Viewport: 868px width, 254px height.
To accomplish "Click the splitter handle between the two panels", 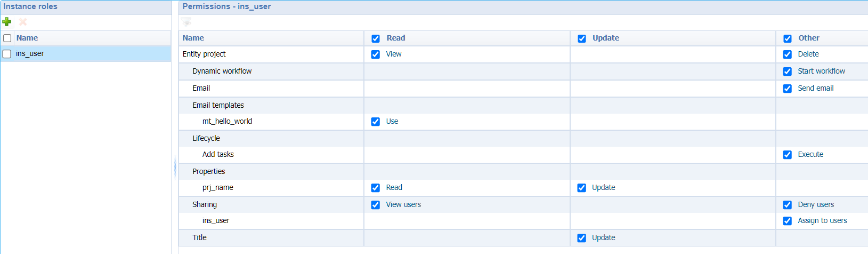I will (175, 167).
